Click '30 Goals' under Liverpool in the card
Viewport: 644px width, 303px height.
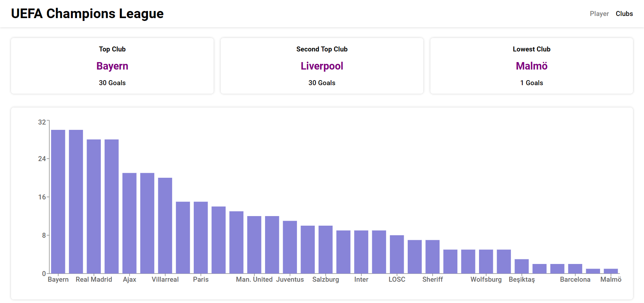point(322,83)
